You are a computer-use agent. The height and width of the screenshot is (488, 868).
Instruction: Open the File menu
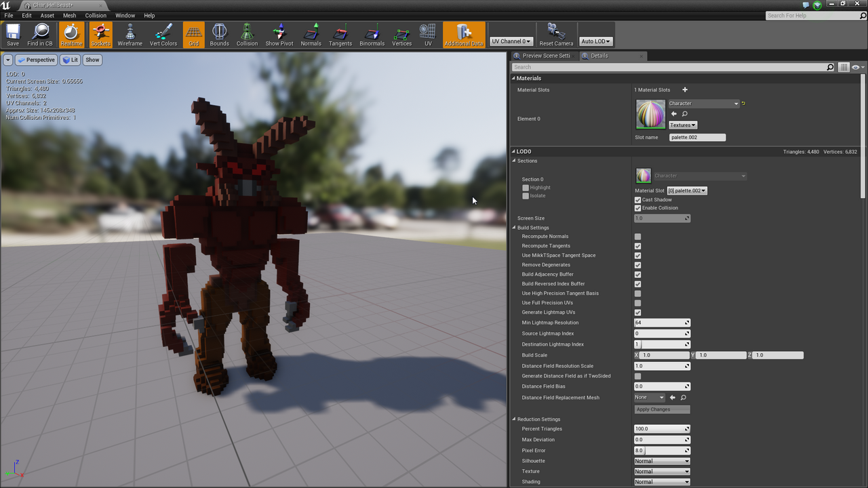click(9, 16)
